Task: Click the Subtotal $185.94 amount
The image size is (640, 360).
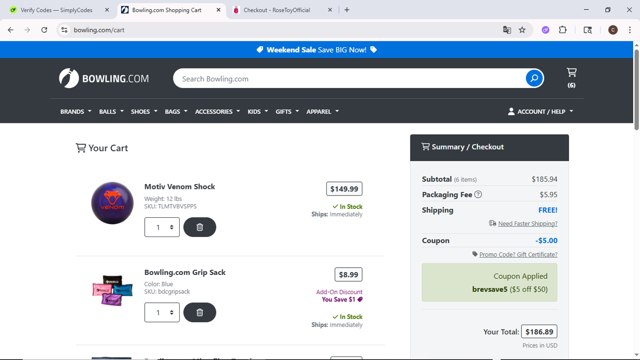Action: [x=544, y=179]
